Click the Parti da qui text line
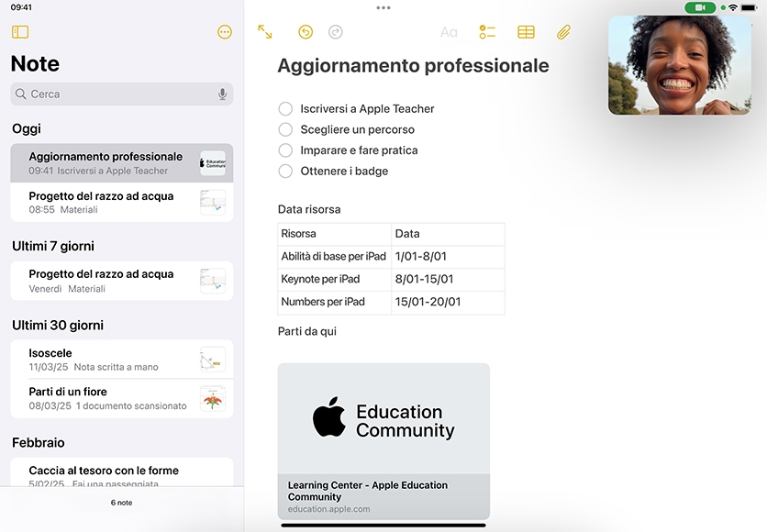The height and width of the screenshot is (532, 767). [x=307, y=331]
